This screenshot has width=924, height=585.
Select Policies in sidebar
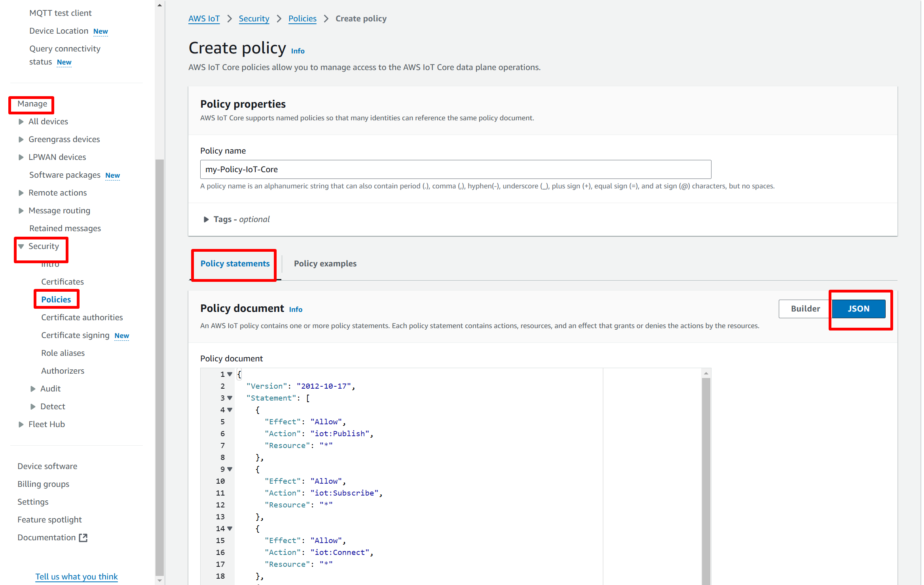click(56, 300)
